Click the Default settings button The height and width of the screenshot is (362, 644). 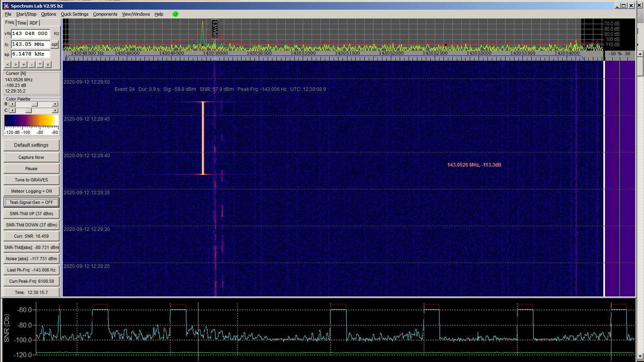(x=31, y=145)
